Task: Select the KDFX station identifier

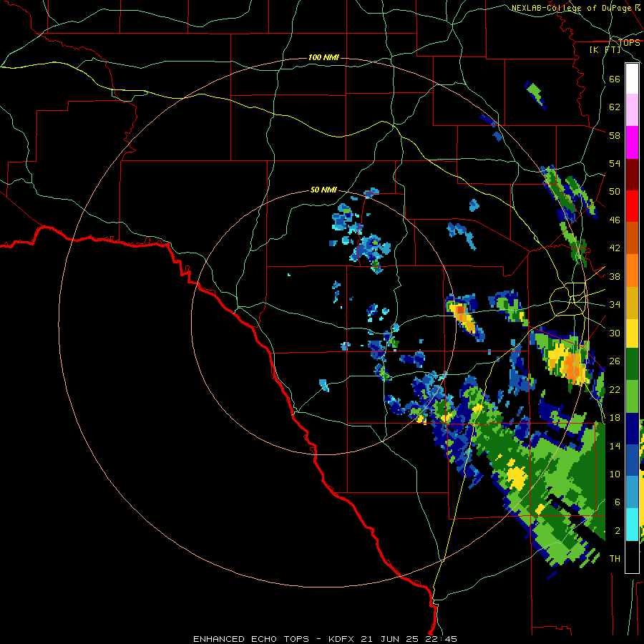Action: (x=341, y=639)
